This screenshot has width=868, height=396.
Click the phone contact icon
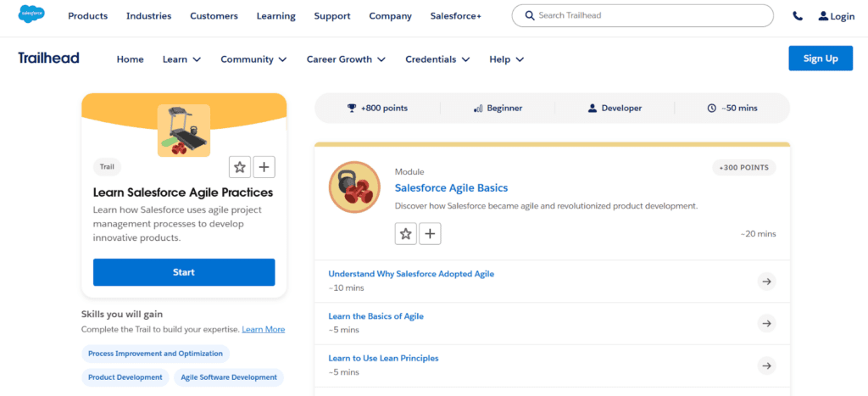click(x=797, y=16)
